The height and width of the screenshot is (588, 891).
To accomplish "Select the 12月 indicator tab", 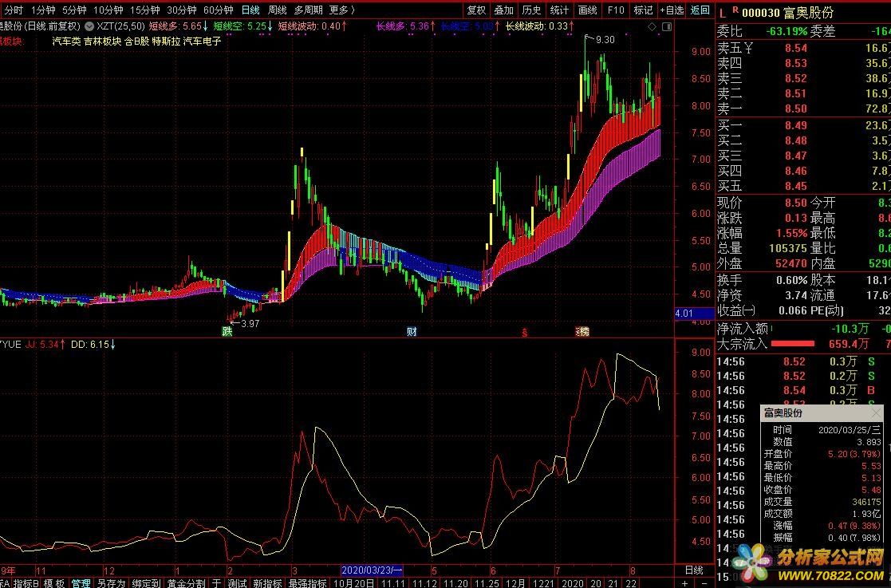I will [515, 583].
